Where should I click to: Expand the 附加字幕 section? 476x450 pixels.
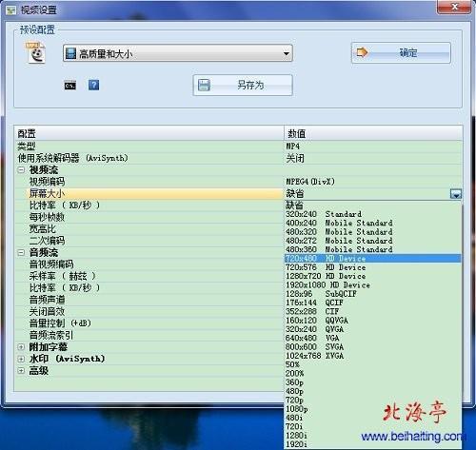point(21,347)
